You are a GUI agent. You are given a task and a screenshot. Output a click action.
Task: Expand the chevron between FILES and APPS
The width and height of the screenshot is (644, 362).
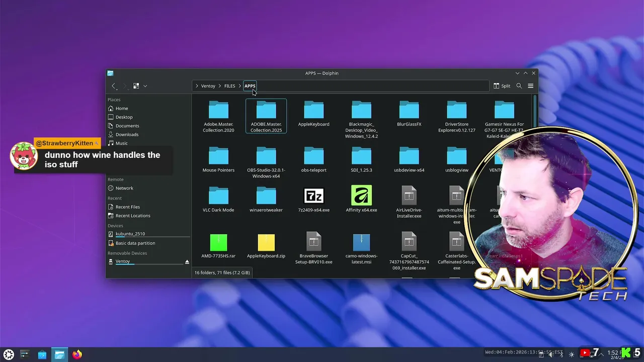(x=240, y=86)
